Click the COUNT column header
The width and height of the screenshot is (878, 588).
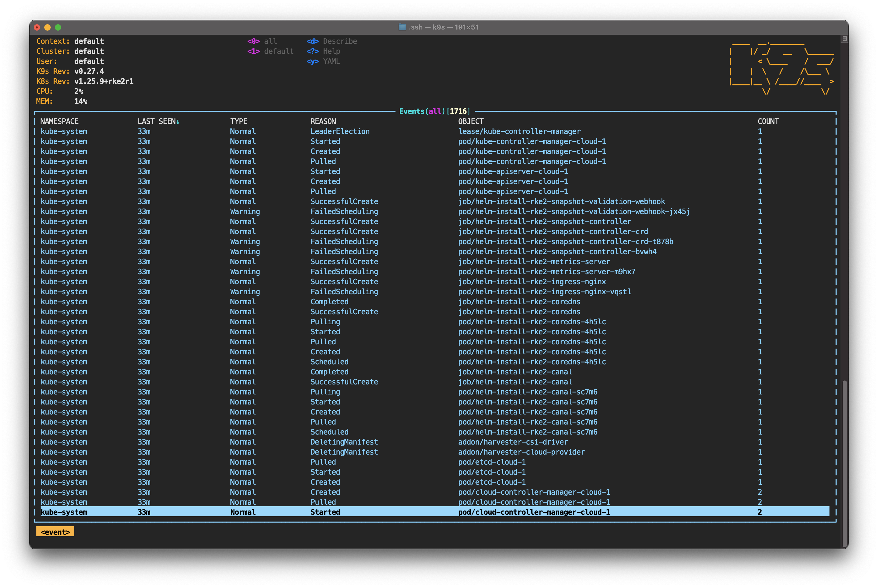pyautogui.click(x=768, y=121)
